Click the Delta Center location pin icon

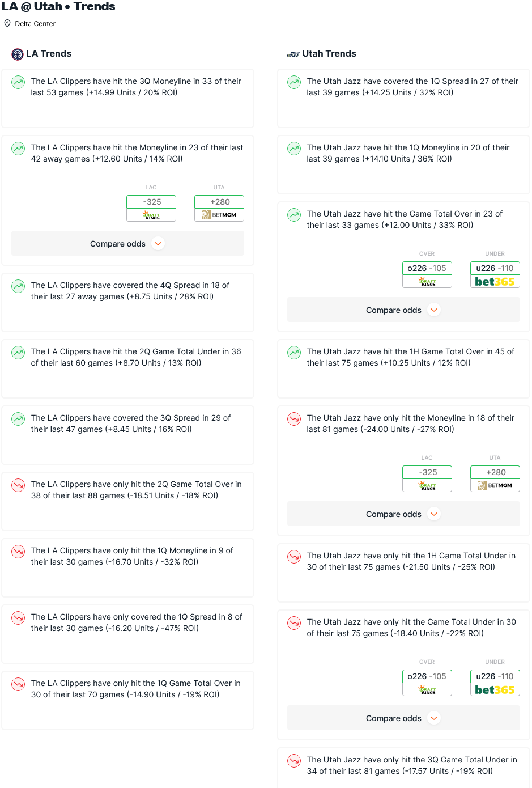7,23
